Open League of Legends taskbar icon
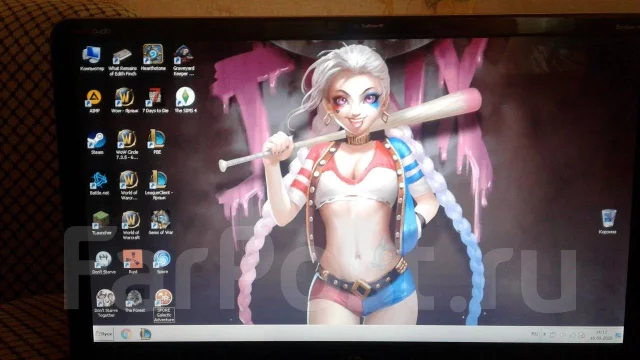640x360 pixels. [145, 334]
